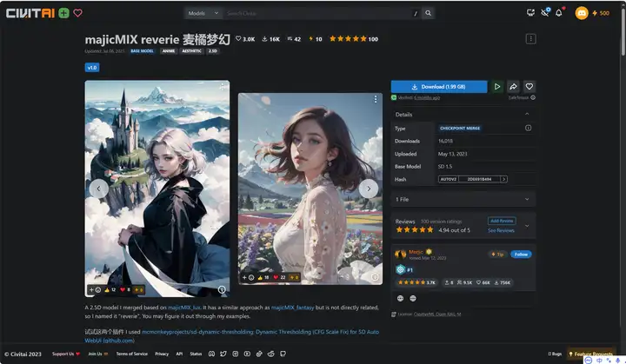Click the 3.0K likes heart counter
626x364 pixels.
coord(245,39)
